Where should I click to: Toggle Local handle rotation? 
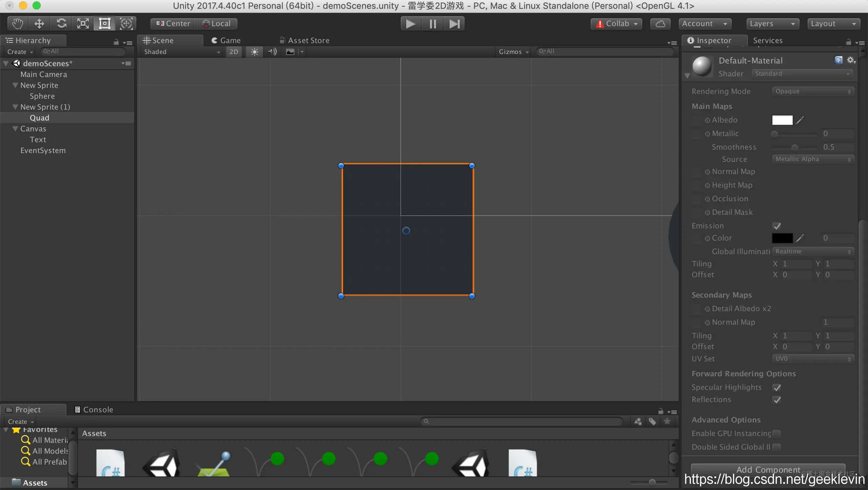pos(216,24)
